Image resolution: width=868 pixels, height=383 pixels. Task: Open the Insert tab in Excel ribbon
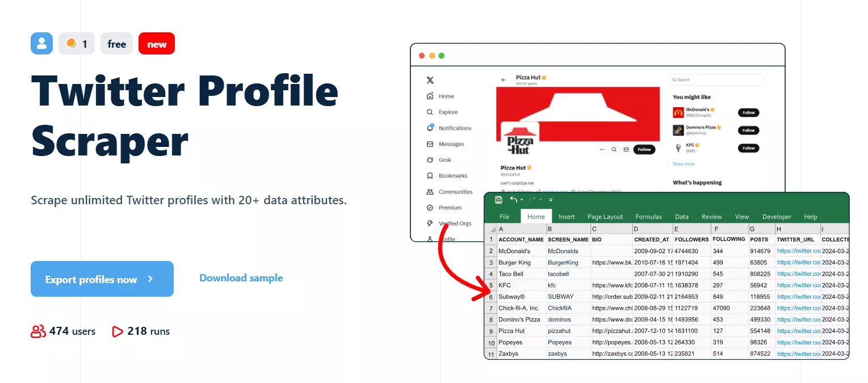pyautogui.click(x=567, y=217)
